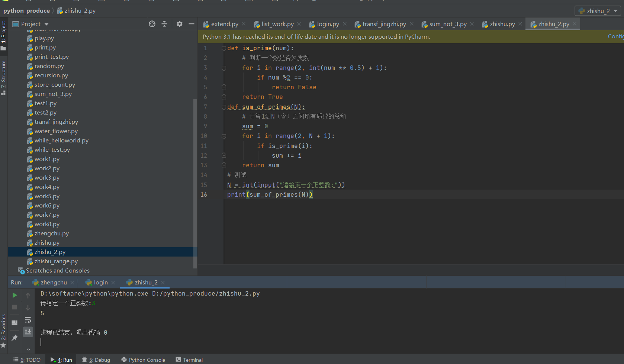Select zhishu_range.py in the project tree

tap(56, 261)
